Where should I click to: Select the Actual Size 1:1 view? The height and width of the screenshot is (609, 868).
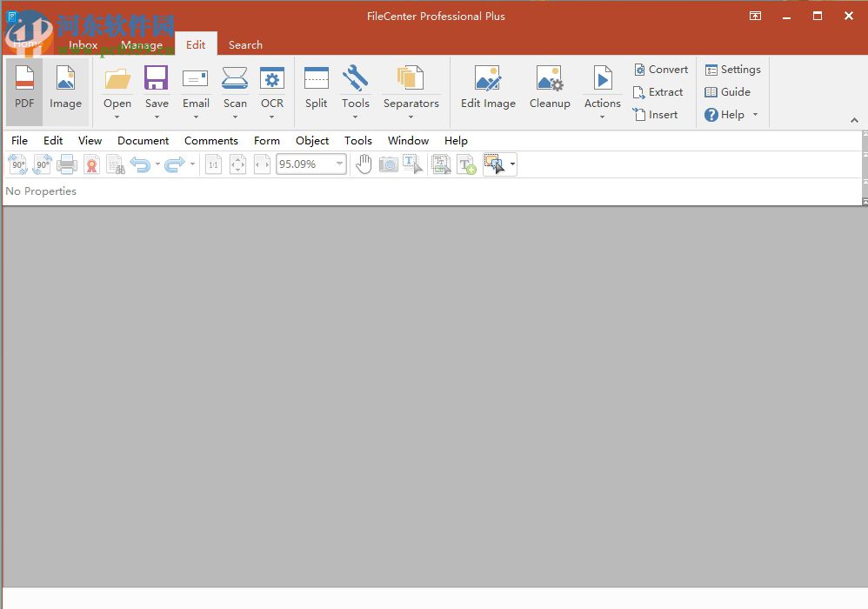tap(213, 164)
